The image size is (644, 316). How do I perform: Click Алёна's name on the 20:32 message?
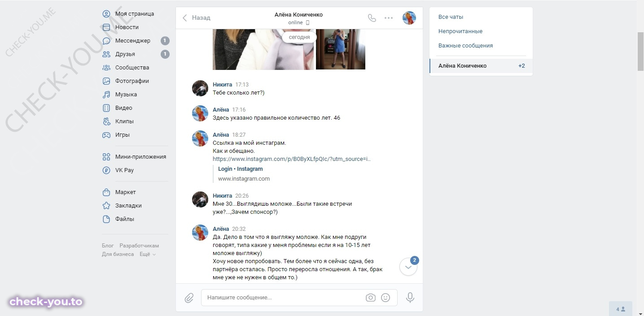(x=221, y=229)
